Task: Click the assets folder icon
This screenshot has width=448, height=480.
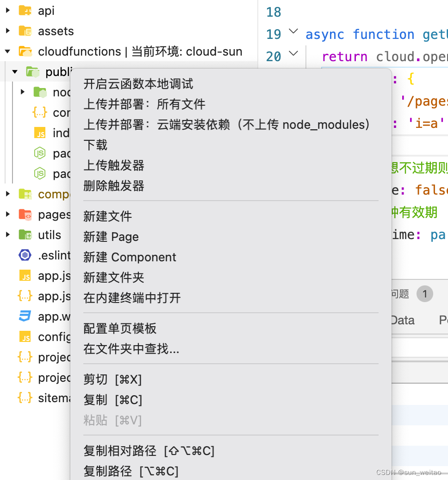Action: point(25,31)
